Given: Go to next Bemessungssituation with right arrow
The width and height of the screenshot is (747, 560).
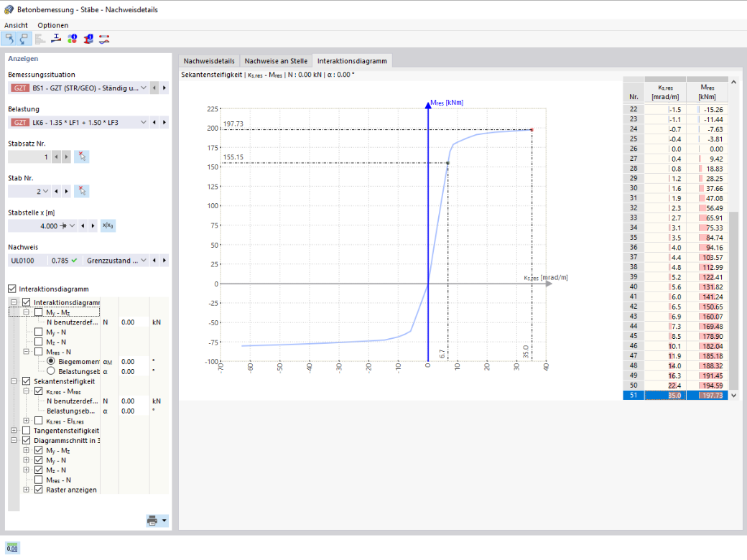Looking at the screenshot, I should point(164,88).
